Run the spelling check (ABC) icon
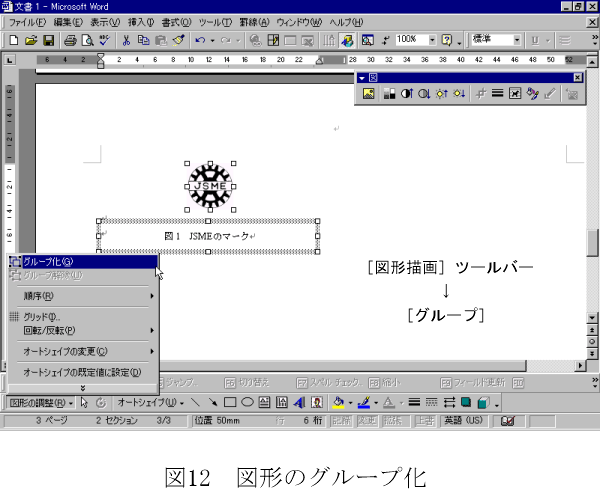The width and height of the screenshot is (600, 489). (x=104, y=40)
